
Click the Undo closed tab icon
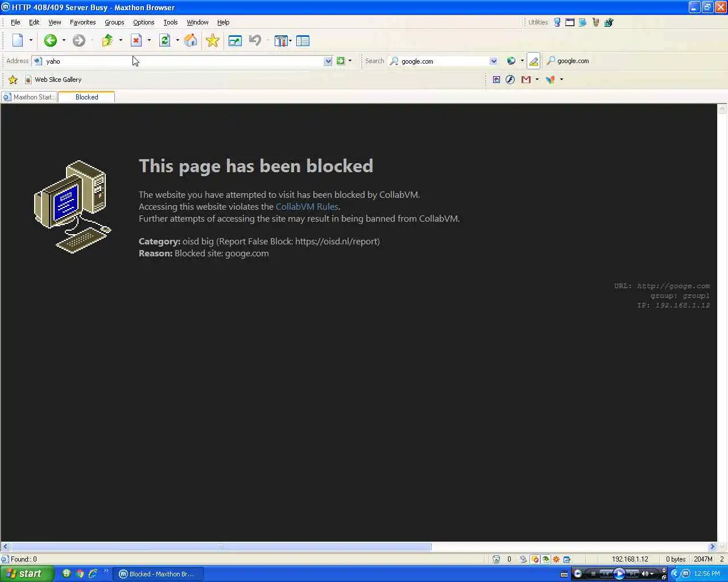point(255,40)
